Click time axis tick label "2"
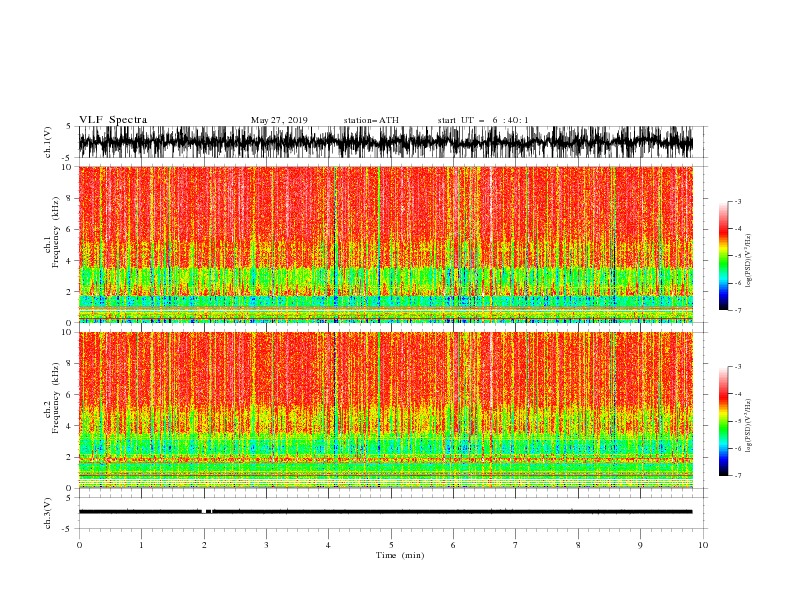The height and width of the screenshot is (612, 792). click(x=204, y=545)
